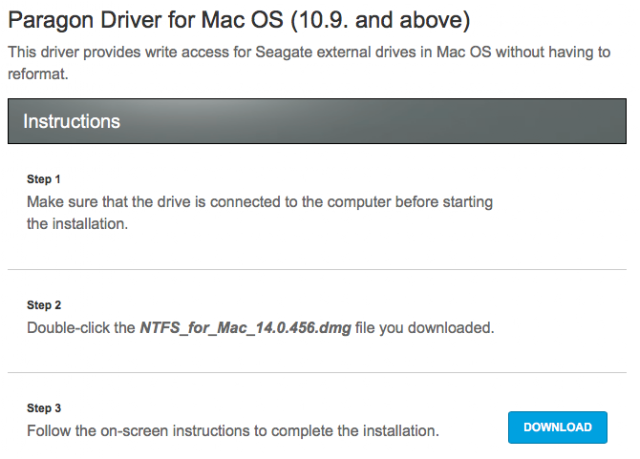Screen dimensions: 640x459
Task: Click the text "Make sure that the drive is connected"
Action: pos(155,202)
